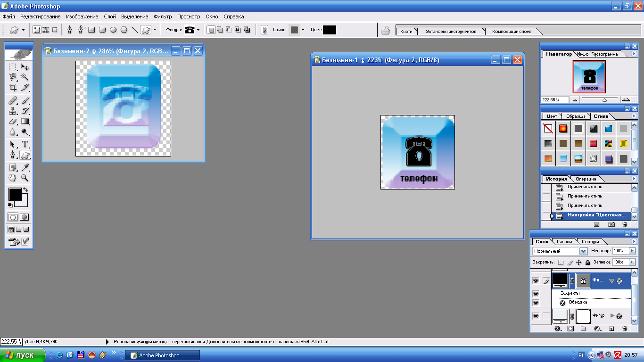This screenshot has height=362, width=644.
Task: Select the Zoom tool
Action: click(x=25, y=178)
